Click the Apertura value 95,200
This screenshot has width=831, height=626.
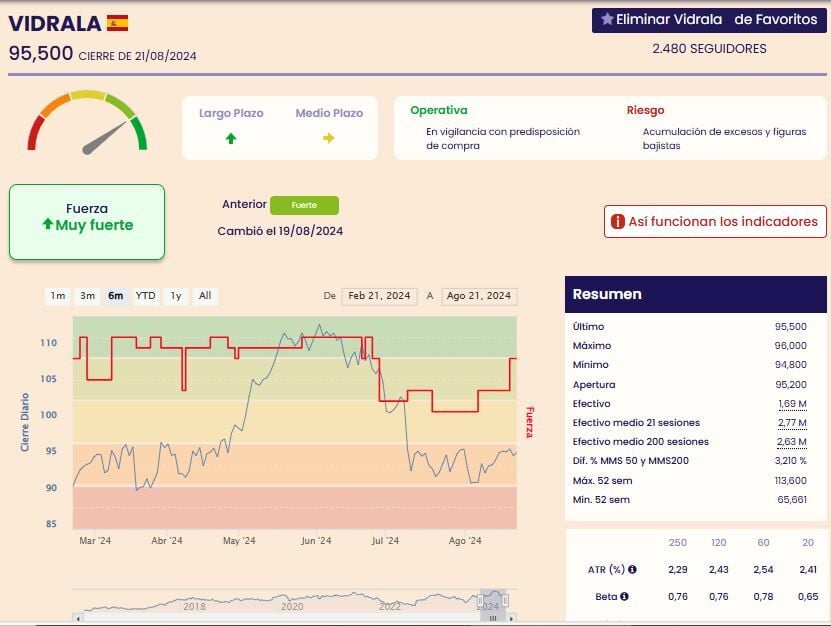(x=791, y=385)
